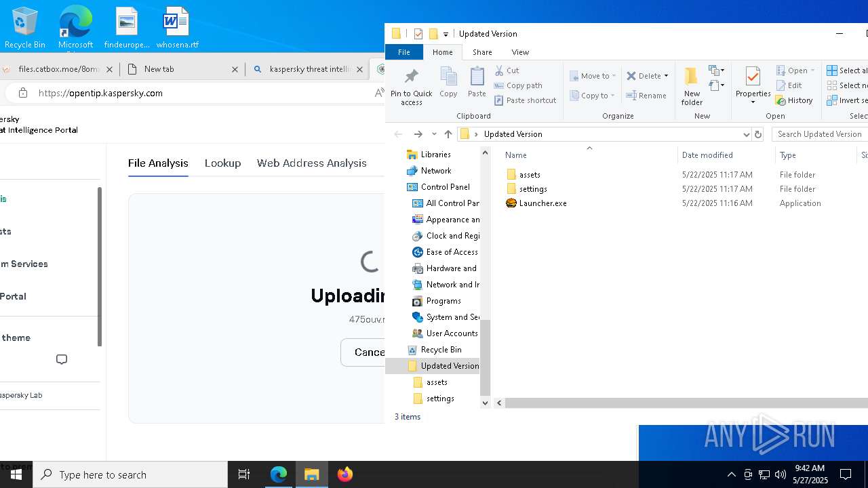Open the File ribbon tab
Screen dimensions: 868x488
pos(403,52)
